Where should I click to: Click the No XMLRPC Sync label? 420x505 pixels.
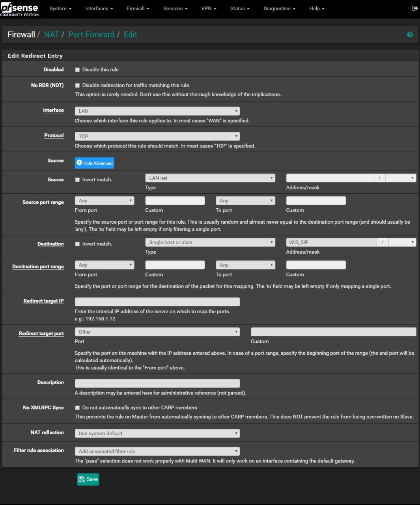pyautogui.click(x=43, y=408)
